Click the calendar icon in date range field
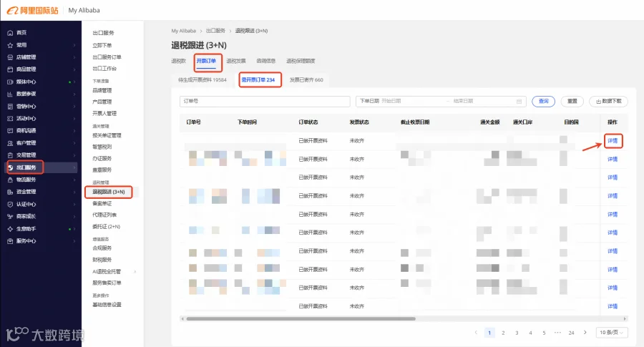The image size is (644, 347). pyautogui.click(x=519, y=101)
